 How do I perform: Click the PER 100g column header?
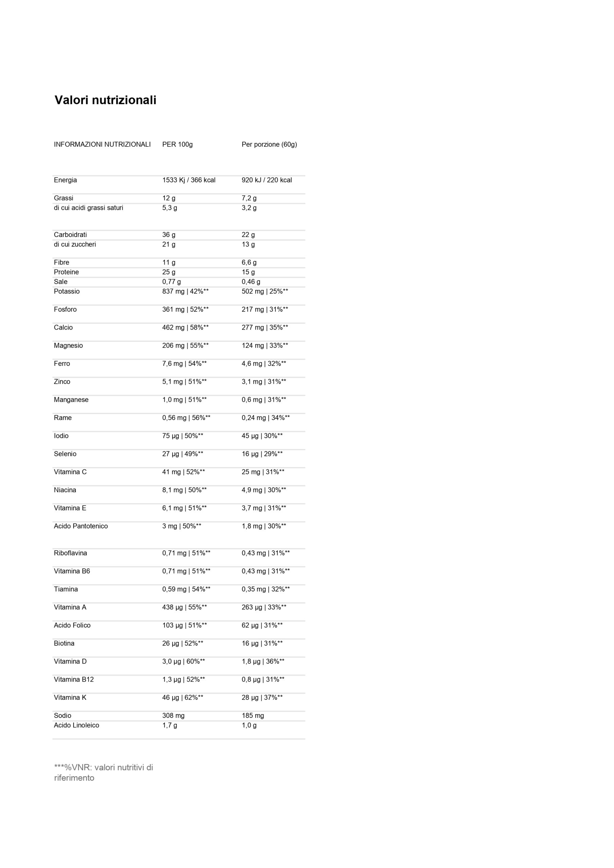pyautogui.click(x=177, y=144)
